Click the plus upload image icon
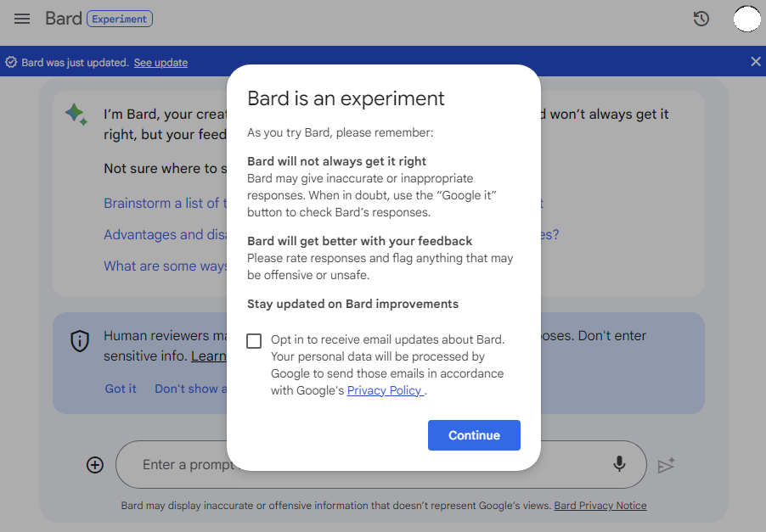 click(95, 465)
